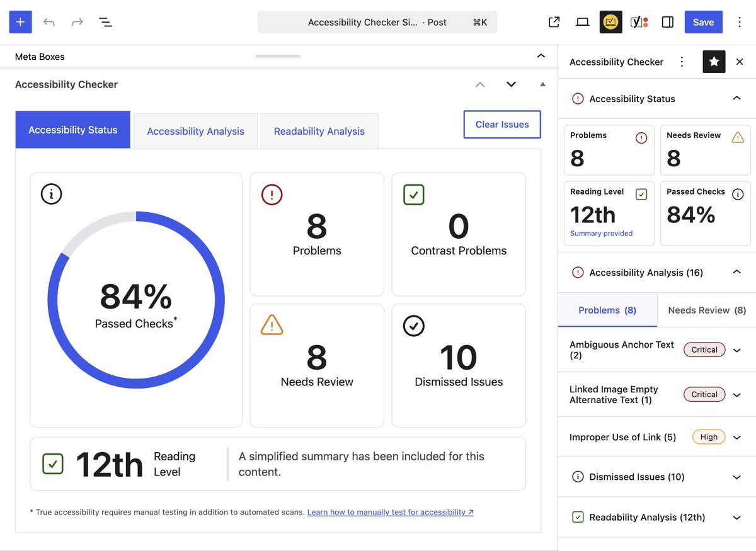The width and height of the screenshot is (756, 551).
Task: Click the 0 Contrast Problems card
Action: [x=459, y=234]
